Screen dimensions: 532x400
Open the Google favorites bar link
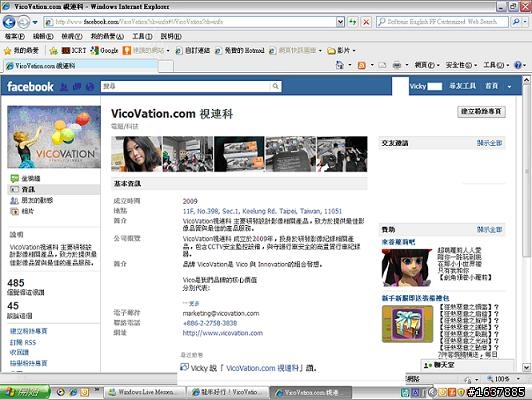[104, 51]
